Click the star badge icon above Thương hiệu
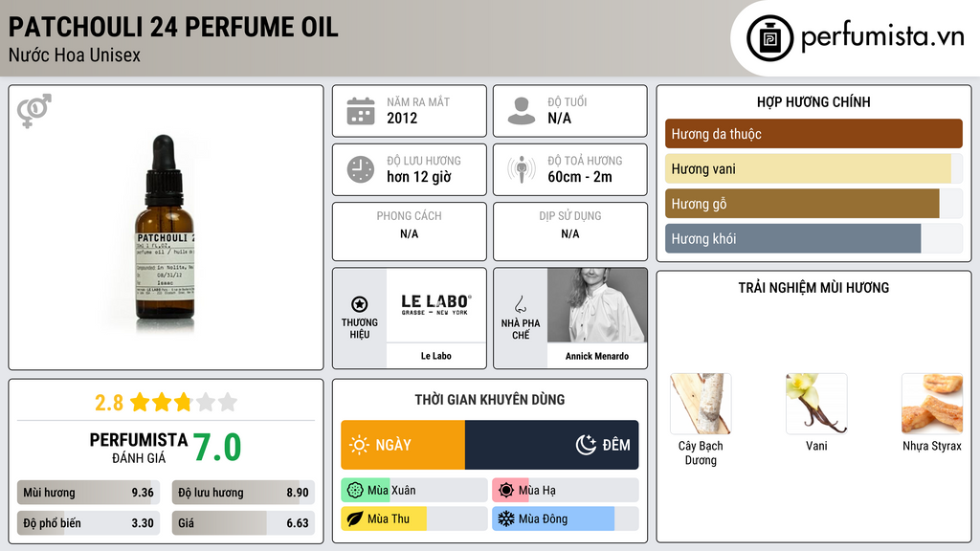Screen dimensions: 980x551 [x=360, y=303]
